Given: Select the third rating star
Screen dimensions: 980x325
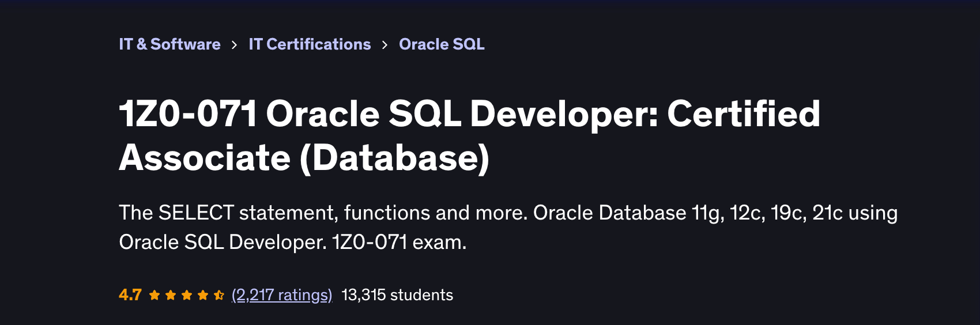Looking at the screenshot, I should (x=187, y=295).
